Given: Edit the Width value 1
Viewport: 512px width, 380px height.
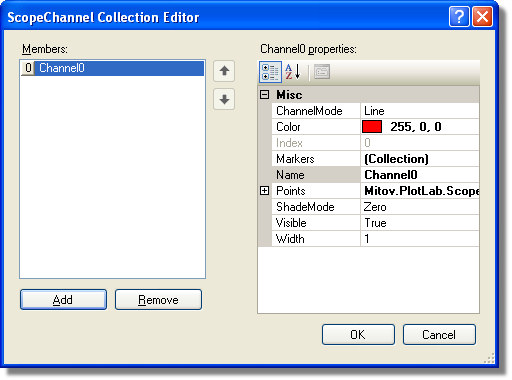Looking at the screenshot, I should (420, 239).
